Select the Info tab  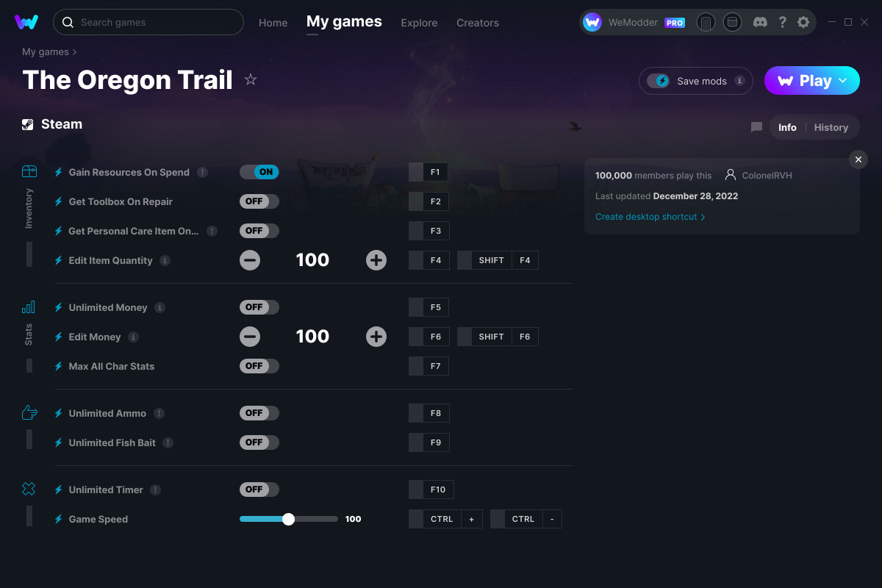(787, 127)
